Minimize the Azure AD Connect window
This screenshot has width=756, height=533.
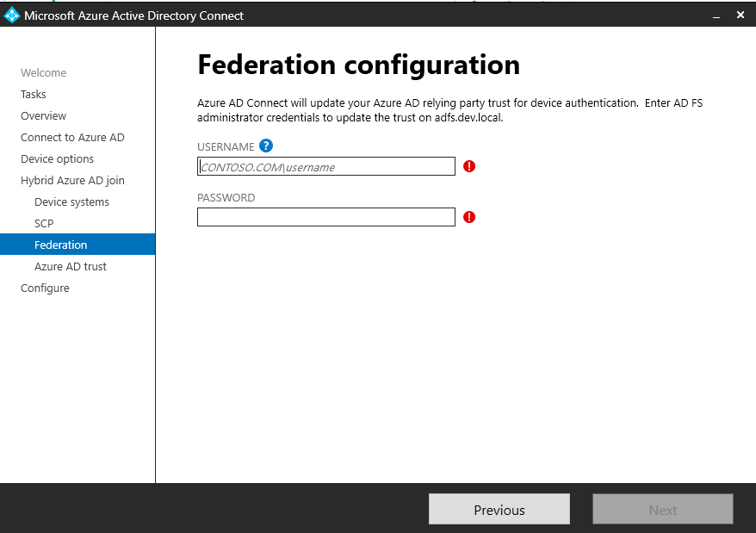(714, 15)
